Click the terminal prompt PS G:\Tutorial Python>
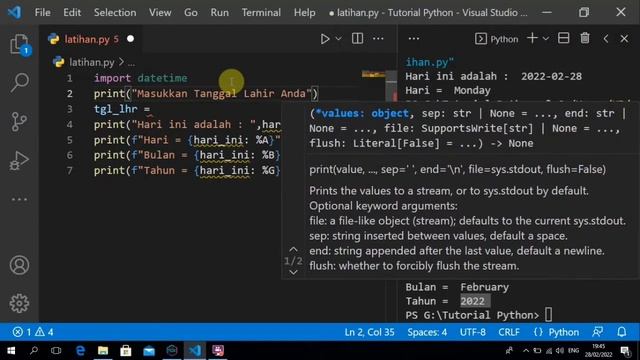Screen dimensions: 640x360 click(472, 315)
